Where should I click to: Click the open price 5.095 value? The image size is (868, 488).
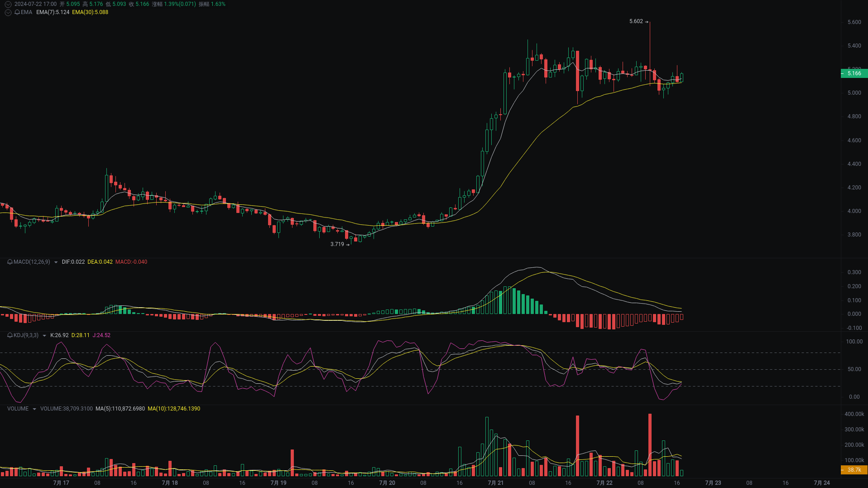(73, 4)
